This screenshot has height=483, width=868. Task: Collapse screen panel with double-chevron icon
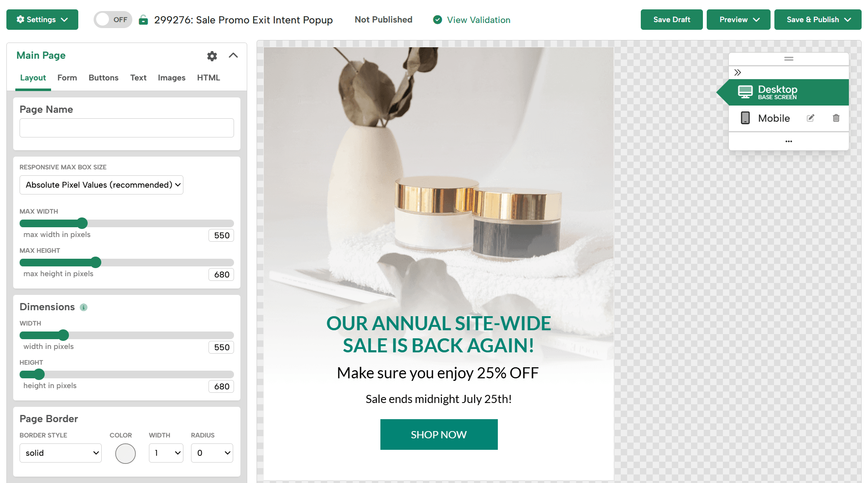pos(738,72)
